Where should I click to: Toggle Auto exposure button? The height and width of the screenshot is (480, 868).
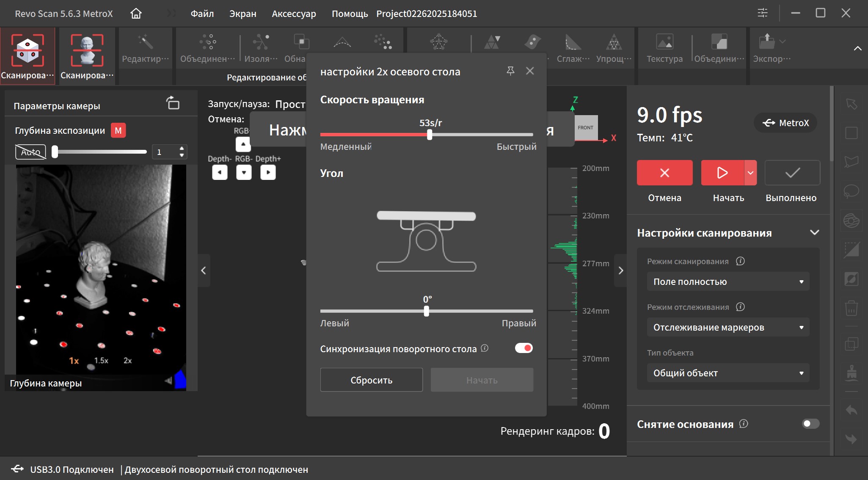point(30,152)
